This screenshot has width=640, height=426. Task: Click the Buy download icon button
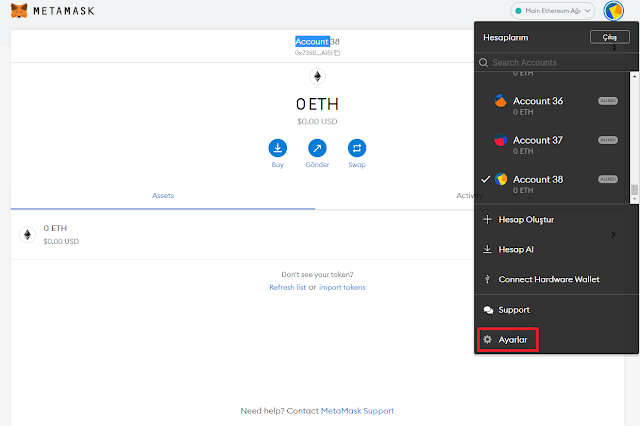278,148
